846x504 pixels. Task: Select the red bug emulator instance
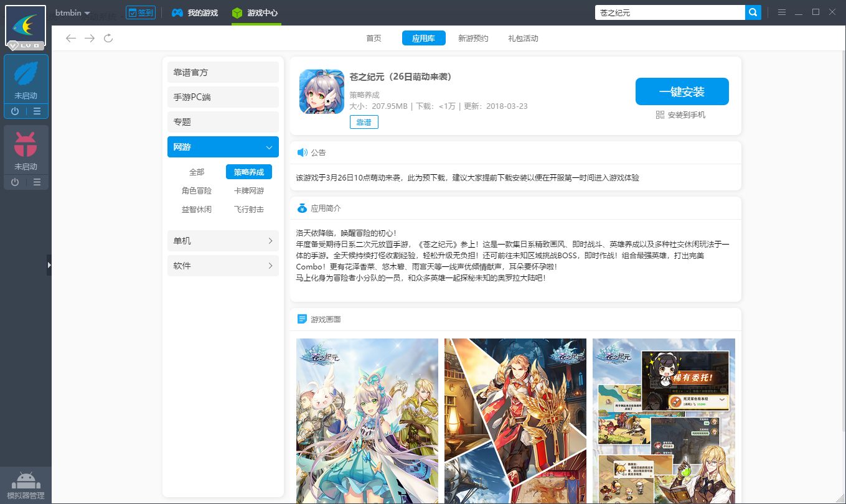[26, 150]
